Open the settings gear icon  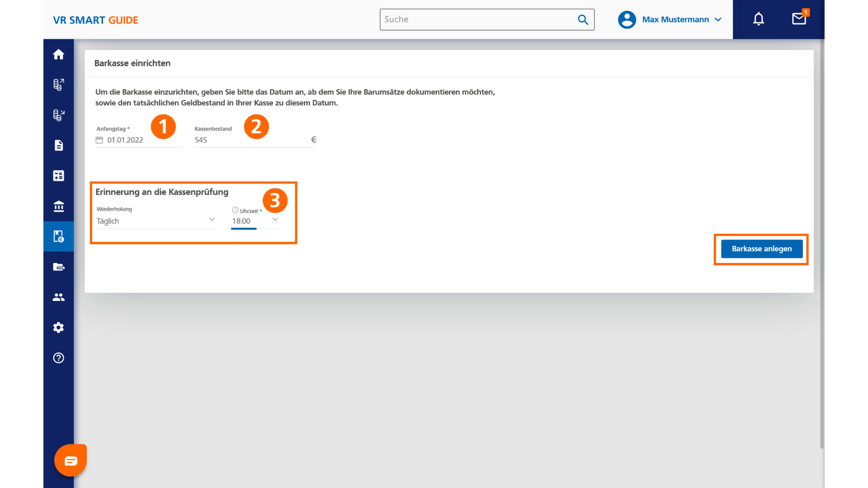(x=58, y=328)
